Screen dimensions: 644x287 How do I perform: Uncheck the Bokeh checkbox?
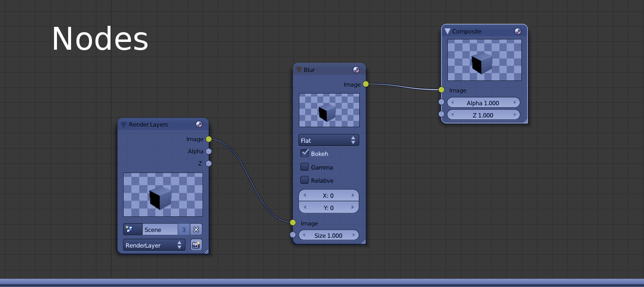tap(305, 153)
